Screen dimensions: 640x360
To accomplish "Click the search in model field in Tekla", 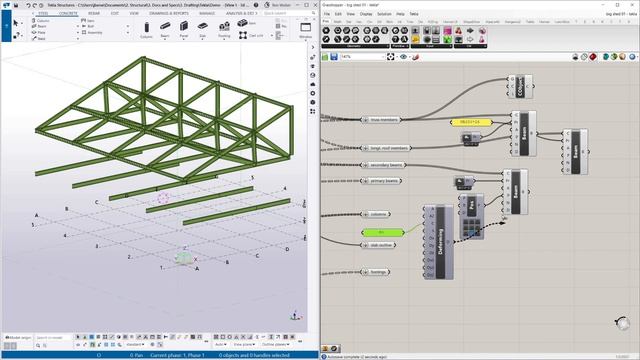I will [x=53, y=338].
